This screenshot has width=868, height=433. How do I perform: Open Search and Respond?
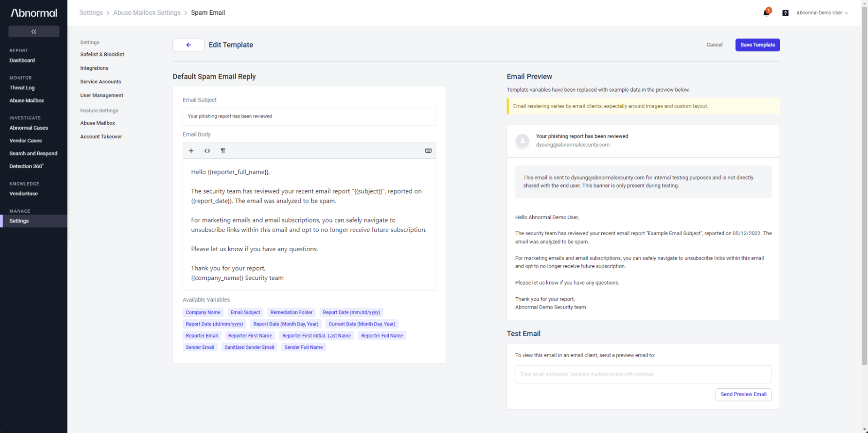pyautogui.click(x=33, y=154)
